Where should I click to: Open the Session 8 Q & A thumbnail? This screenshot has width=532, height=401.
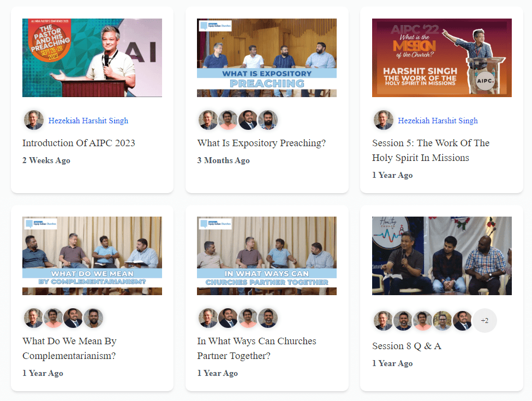[x=442, y=256]
